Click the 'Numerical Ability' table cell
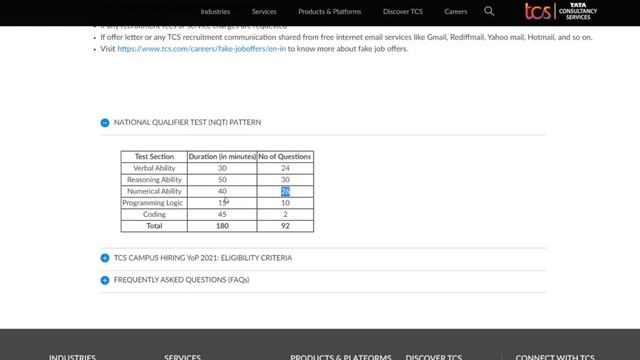Viewport: 640px width, 360px height. click(154, 191)
